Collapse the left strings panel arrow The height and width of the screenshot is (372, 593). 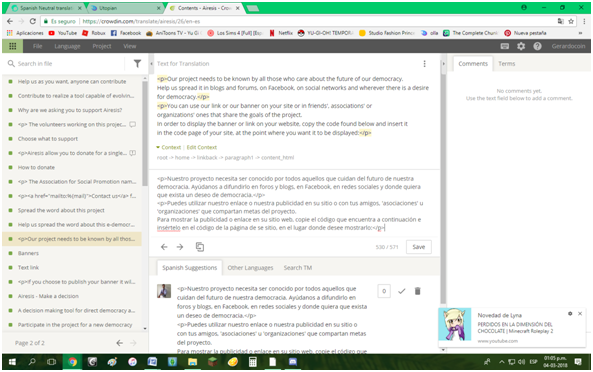pyautogui.click(x=152, y=64)
